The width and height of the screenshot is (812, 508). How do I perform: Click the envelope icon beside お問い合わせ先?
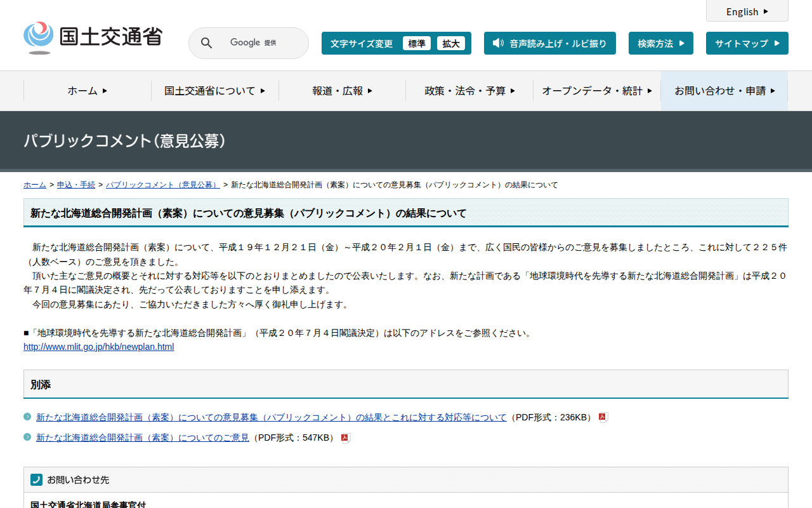click(x=36, y=479)
